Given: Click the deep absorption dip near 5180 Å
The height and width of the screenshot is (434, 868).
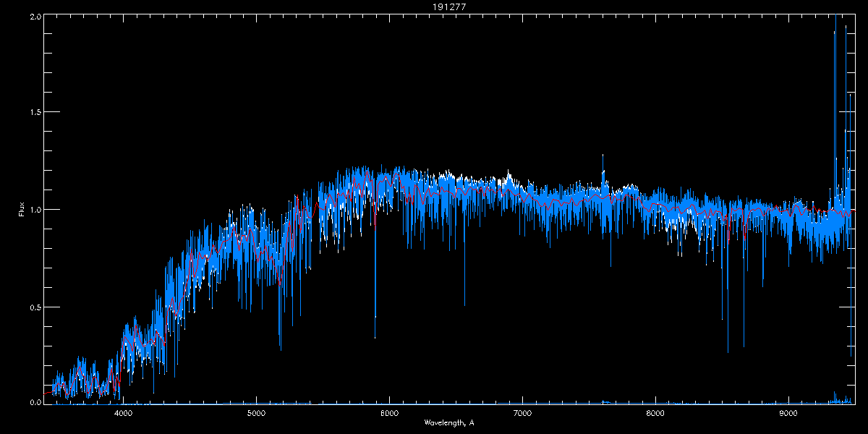Looking at the screenshot, I should [281, 349].
